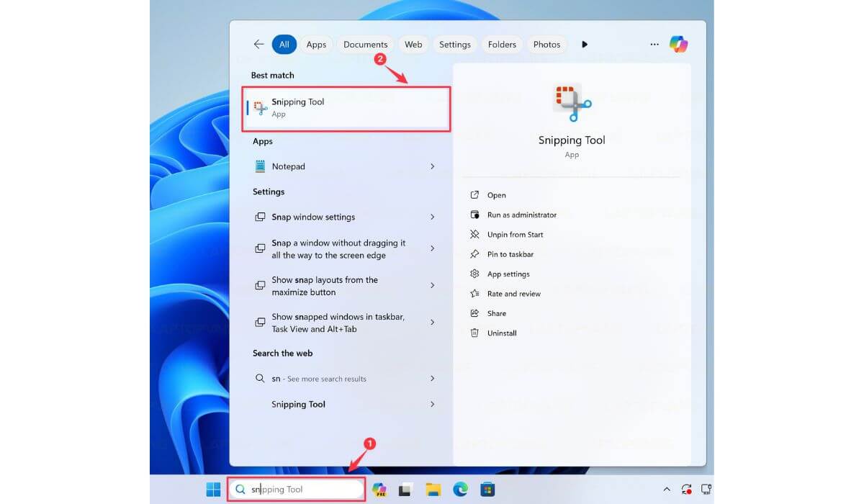This screenshot has width=864, height=504.
Task: Open the Notepad app result
Action: pyautogui.click(x=347, y=166)
